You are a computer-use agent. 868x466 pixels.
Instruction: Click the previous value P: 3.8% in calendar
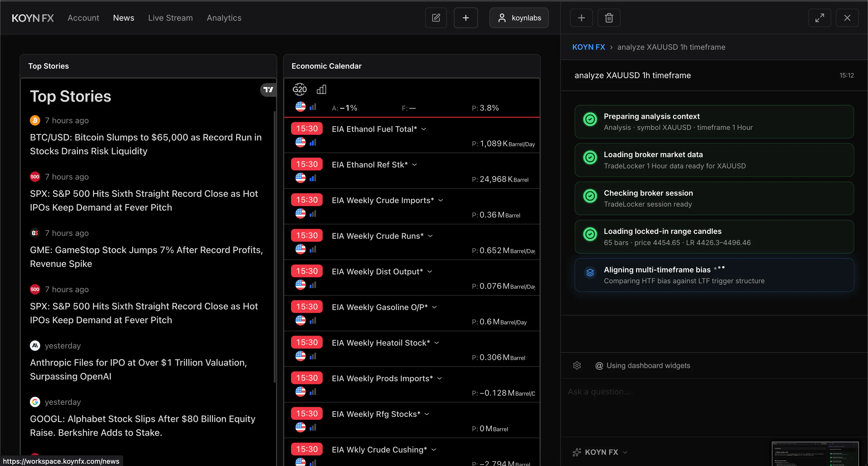485,108
